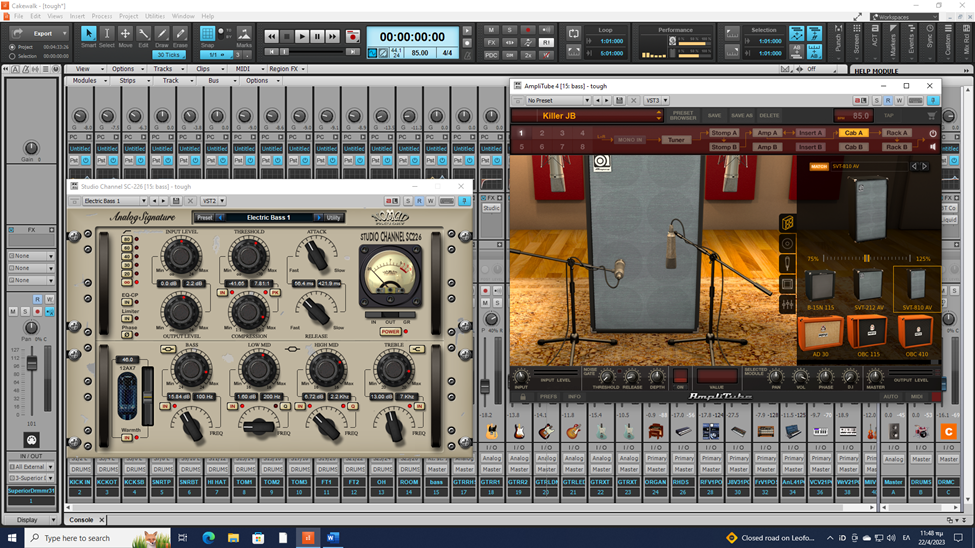Image resolution: width=975 pixels, height=548 pixels.
Task: Start transport playback
Action: point(302,37)
